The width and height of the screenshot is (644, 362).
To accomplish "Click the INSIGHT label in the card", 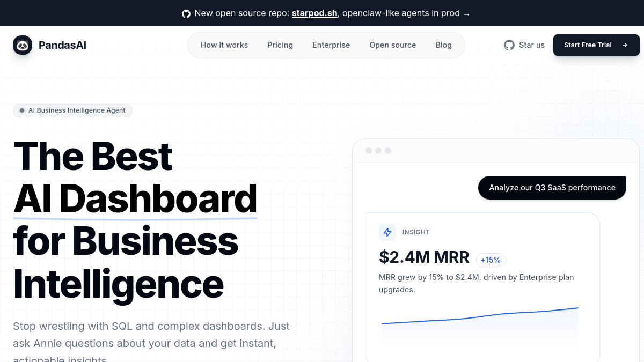I will coord(416,232).
